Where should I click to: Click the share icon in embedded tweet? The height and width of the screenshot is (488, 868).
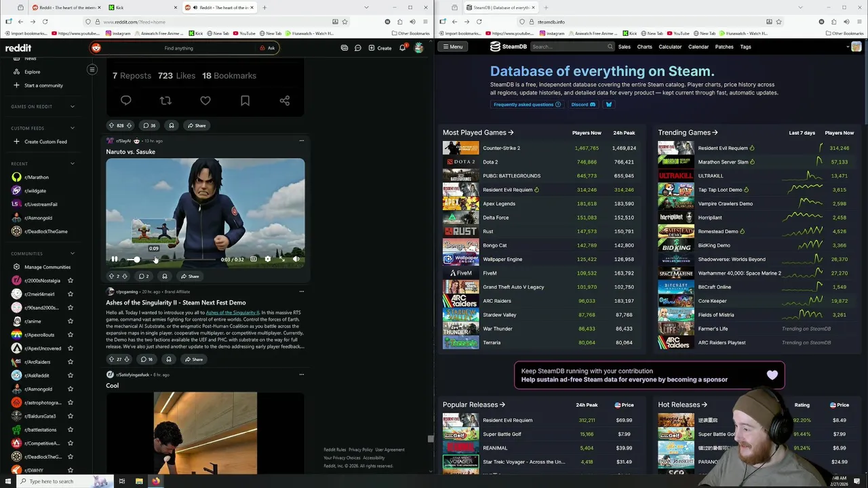click(x=285, y=100)
